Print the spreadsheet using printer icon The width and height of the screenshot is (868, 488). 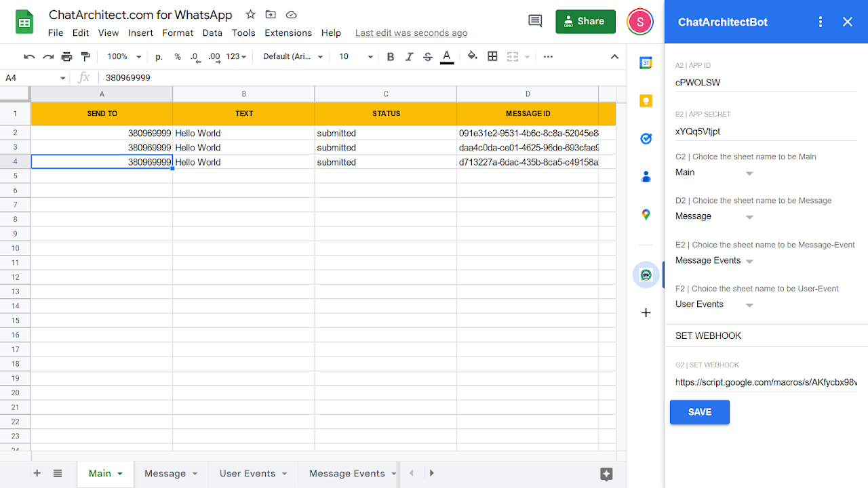pyautogui.click(x=66, y=57)
